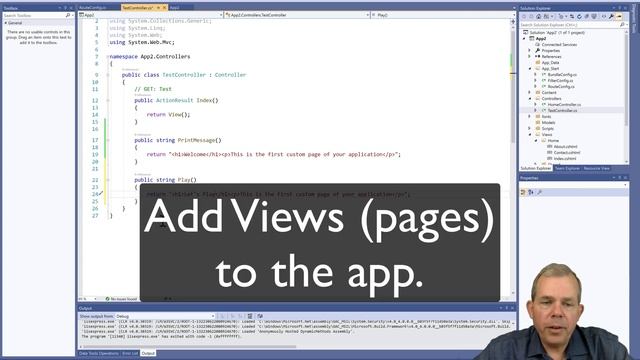The width and height of the screenshot is (640, 360).
Task: Expand the References node in Solution Explorer
Action: (530, 56)
